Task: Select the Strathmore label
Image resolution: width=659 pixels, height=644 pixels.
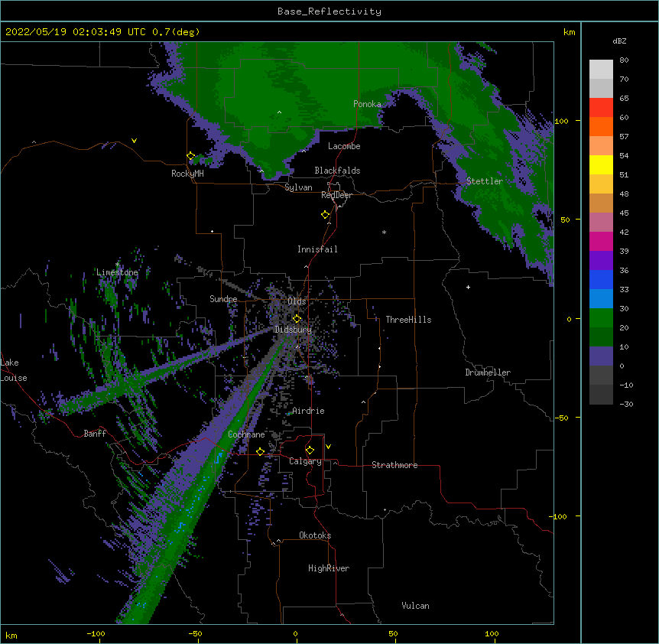Action: [x=394, y=465]
